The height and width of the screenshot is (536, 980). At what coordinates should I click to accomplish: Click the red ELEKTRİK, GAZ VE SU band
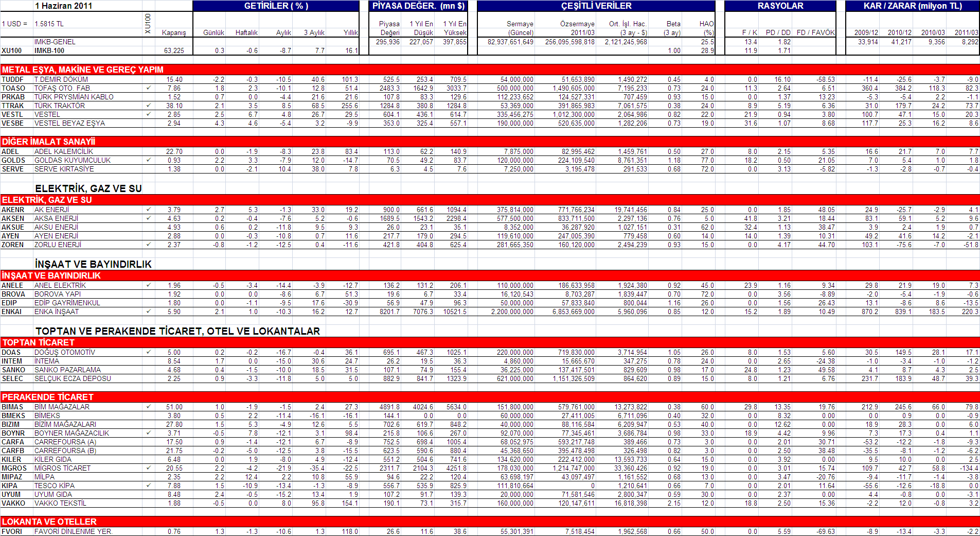click(x=490, y=200)
